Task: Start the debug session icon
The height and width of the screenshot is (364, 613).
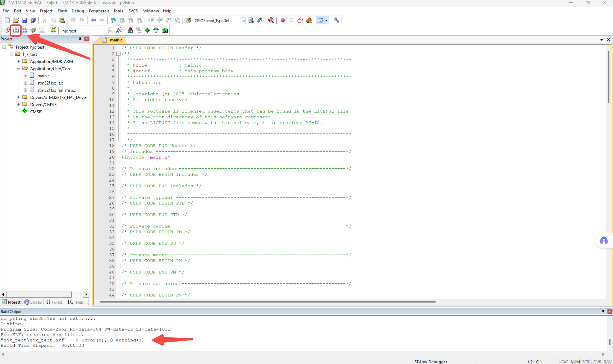Action: 271,20
